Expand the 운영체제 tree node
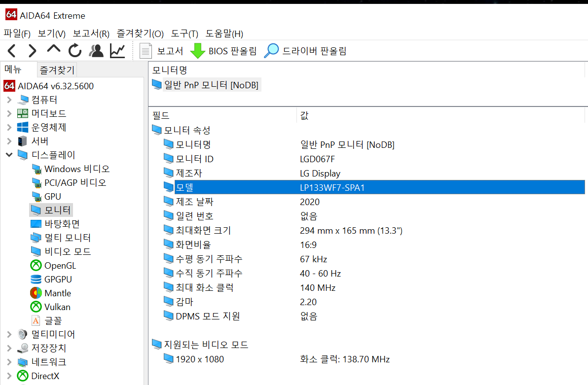 tap(9, 127)
